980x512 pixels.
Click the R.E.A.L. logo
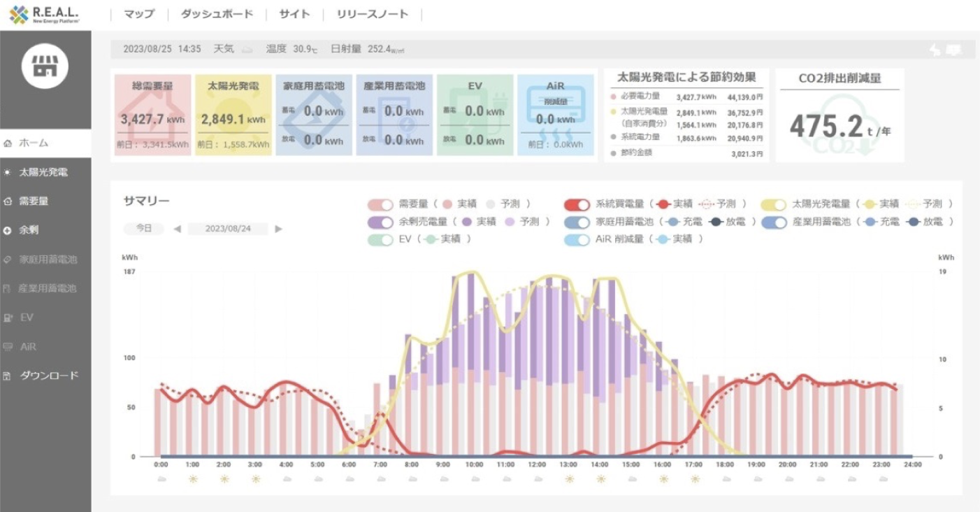coord(45,15)
